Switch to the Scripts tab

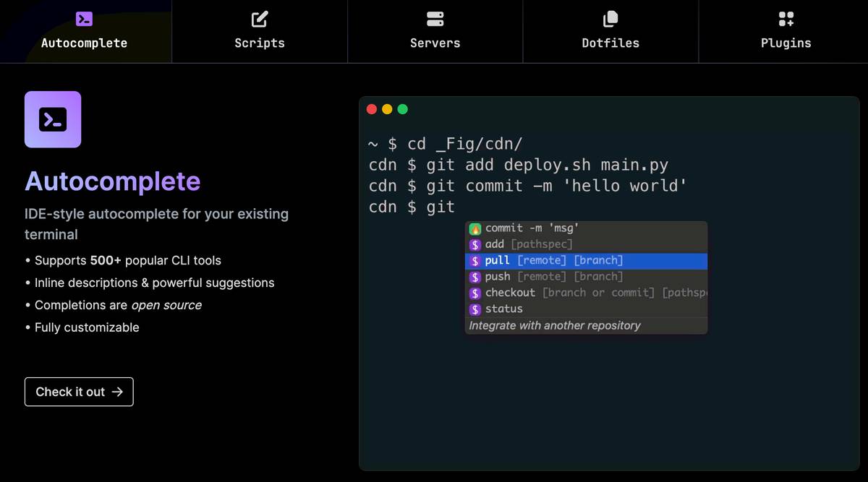click(x=260, y=32)
